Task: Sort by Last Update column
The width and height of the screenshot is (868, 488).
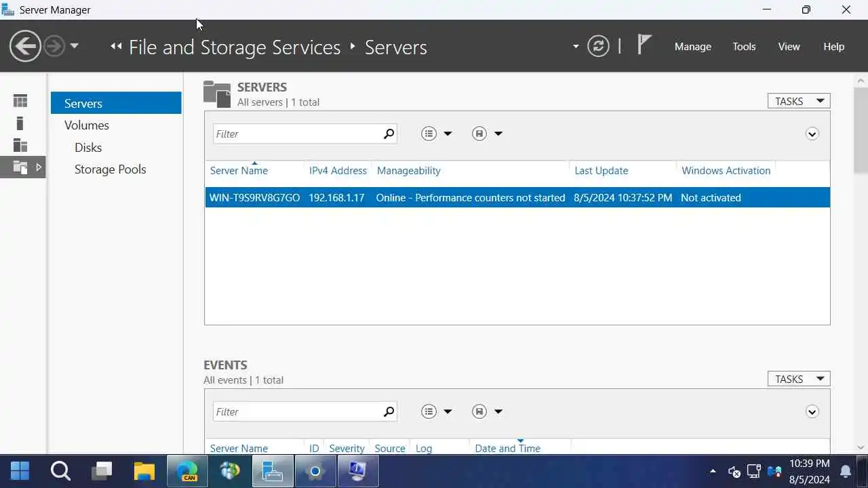Action: pos(601,171)
